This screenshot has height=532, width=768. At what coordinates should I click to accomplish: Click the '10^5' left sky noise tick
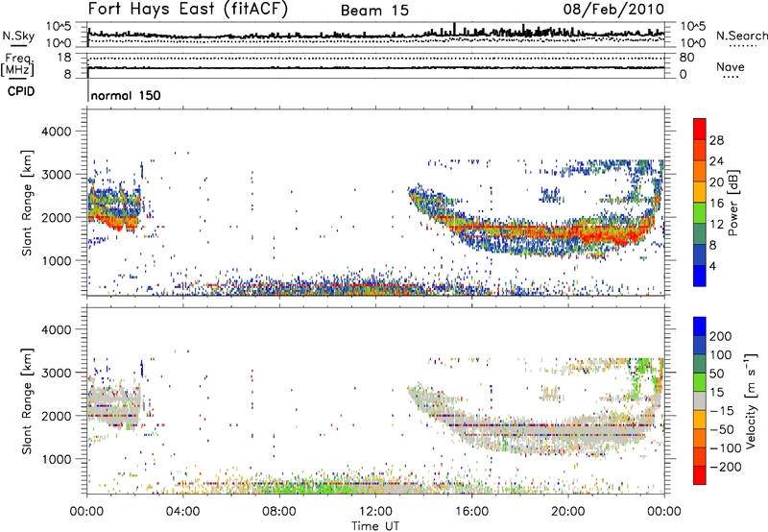pyautogui.click(x=59, y=26)
